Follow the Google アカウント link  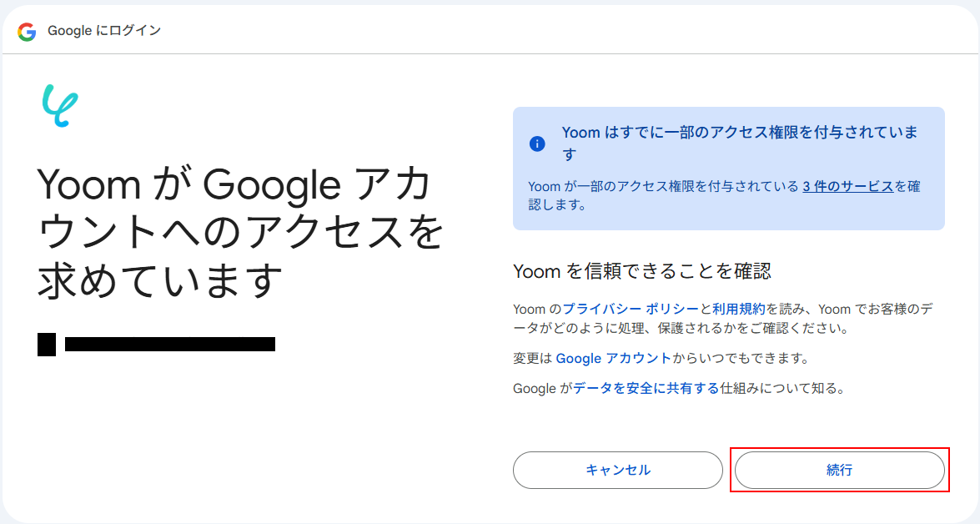point(613,358)
